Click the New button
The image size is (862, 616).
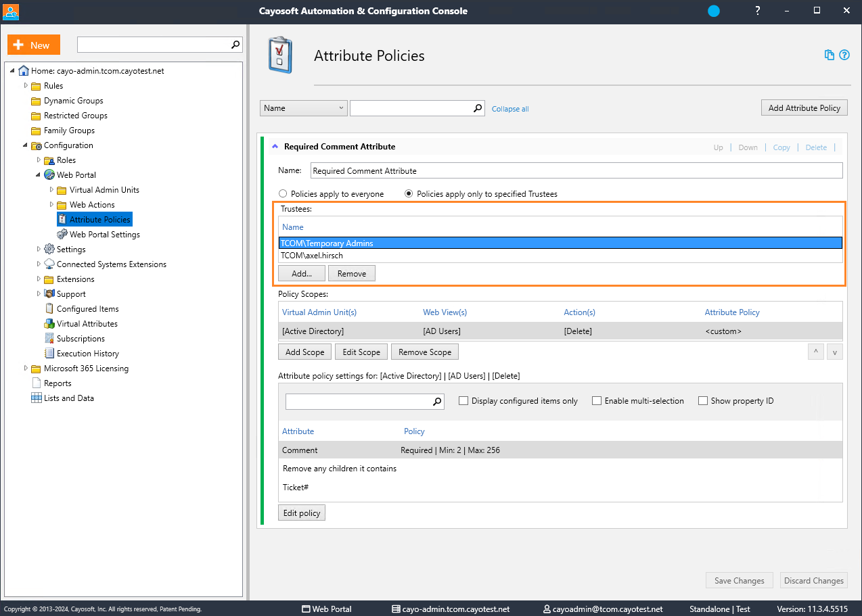pyautogui.click(x=34, y=45)
